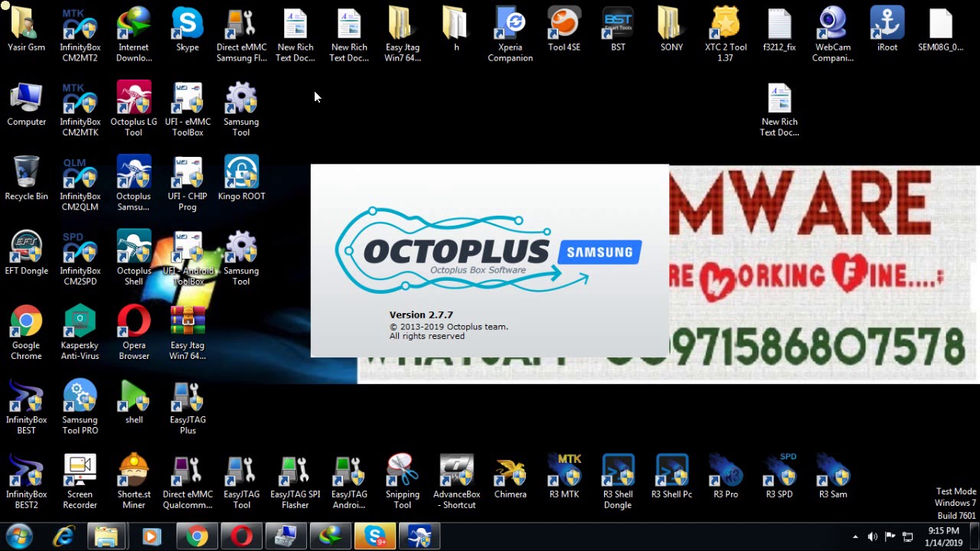
Task: Launch R3 Shell Dongle
Action: click(618, 483)
